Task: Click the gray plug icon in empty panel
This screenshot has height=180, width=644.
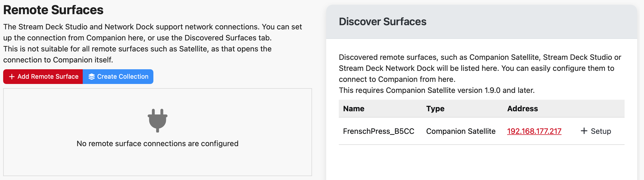Action: (x=158, y=120)
